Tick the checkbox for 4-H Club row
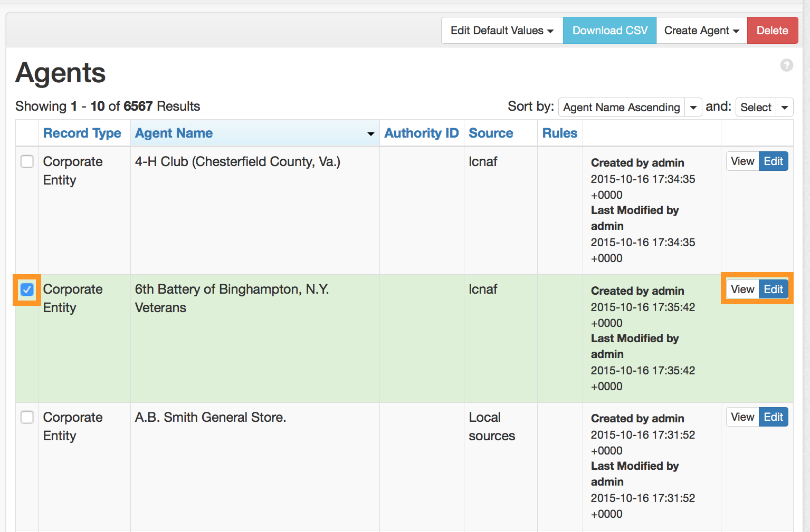810x532 pixels. coord(27,161)
